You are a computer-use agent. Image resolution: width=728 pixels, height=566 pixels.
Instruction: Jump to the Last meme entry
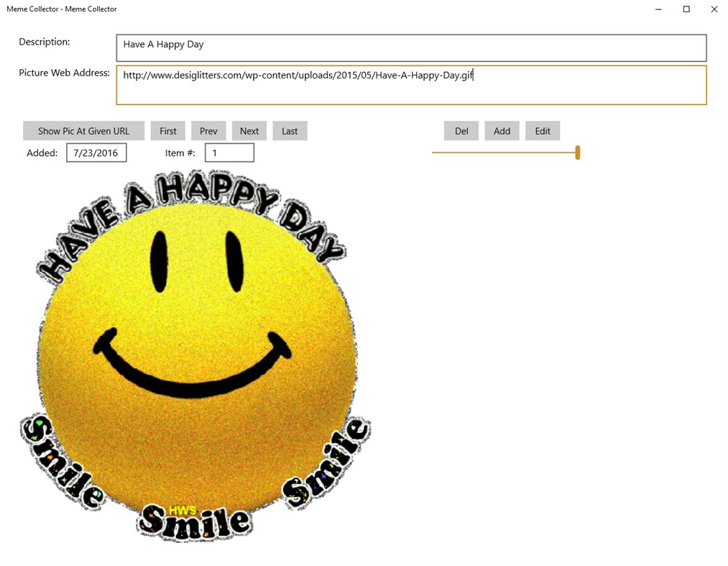click(x=290, y=130)
